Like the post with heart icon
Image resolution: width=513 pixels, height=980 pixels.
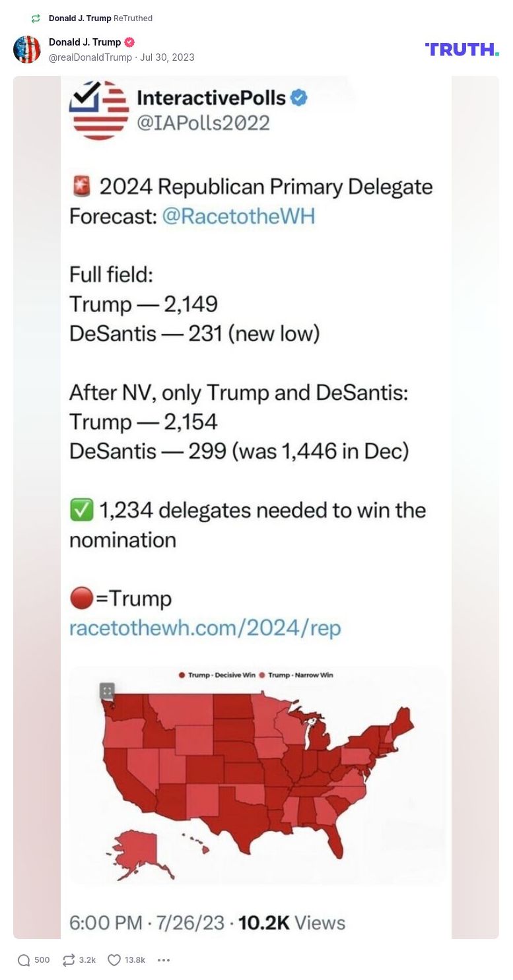[x=114, y=960]
